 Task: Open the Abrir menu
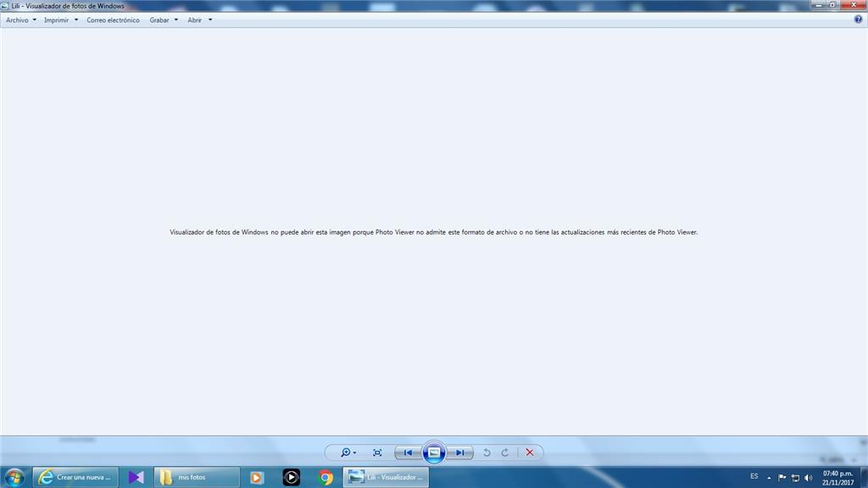194,20
